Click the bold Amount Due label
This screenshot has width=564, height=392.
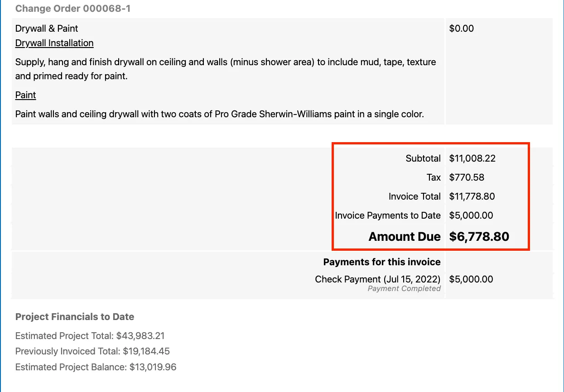tap(405, 237)
